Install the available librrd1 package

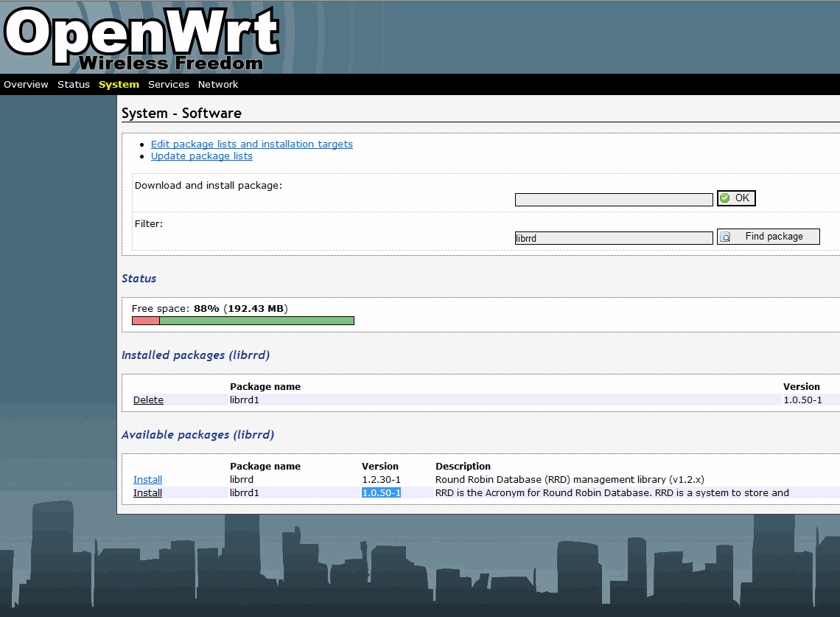[147, 493]
